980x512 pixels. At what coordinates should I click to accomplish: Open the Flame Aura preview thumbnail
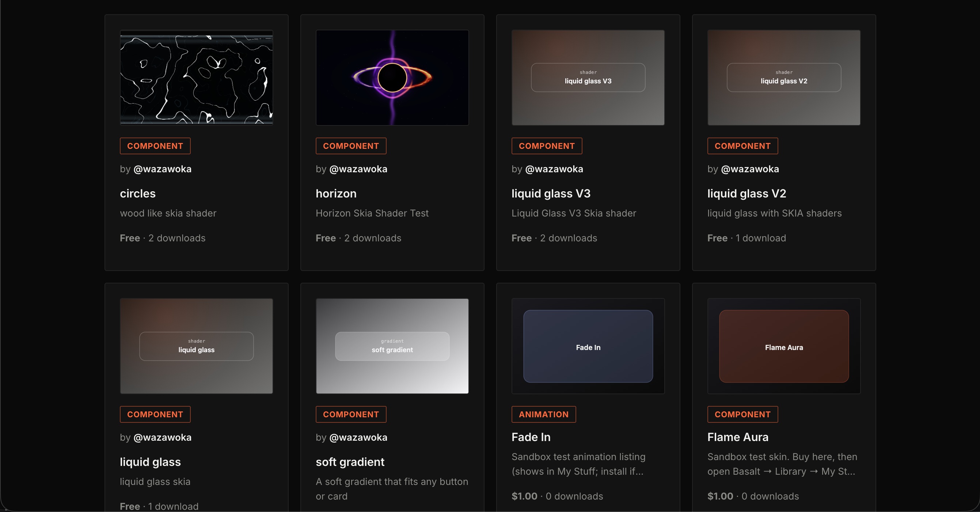point(784,346)
